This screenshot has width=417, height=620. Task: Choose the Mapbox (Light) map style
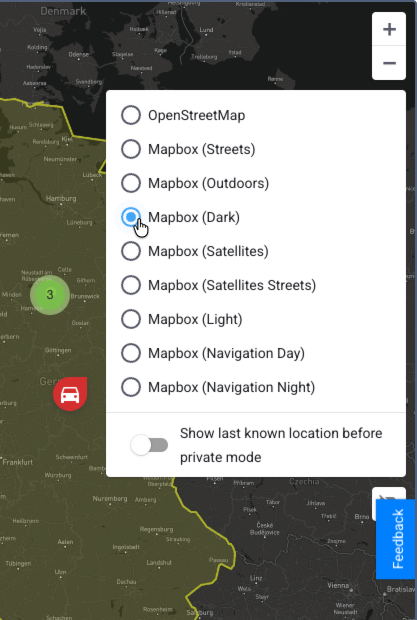131,319
